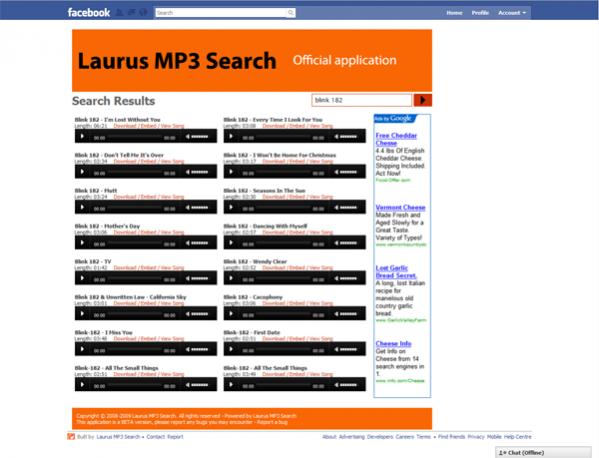The height and width of the screenshot is (458, 599).
Task: Play the Cacophony track
Action: pos(231,314)
